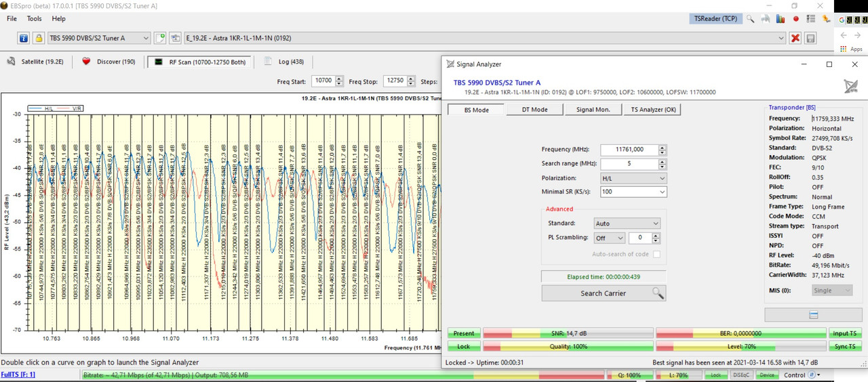Open the Polarization H/L dropdown
The image size is (868, 382).
point(633,177)
